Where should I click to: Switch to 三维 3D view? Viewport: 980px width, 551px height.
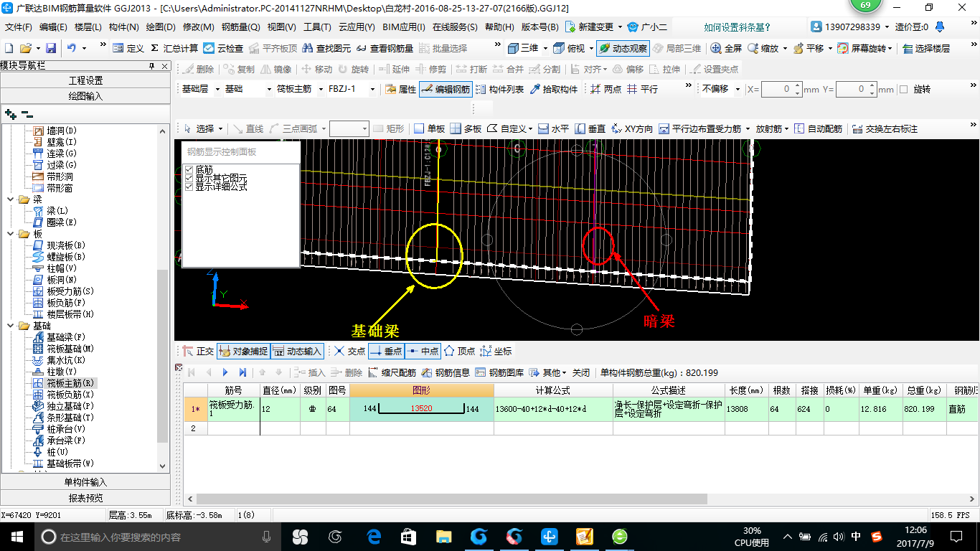[523, 48]
